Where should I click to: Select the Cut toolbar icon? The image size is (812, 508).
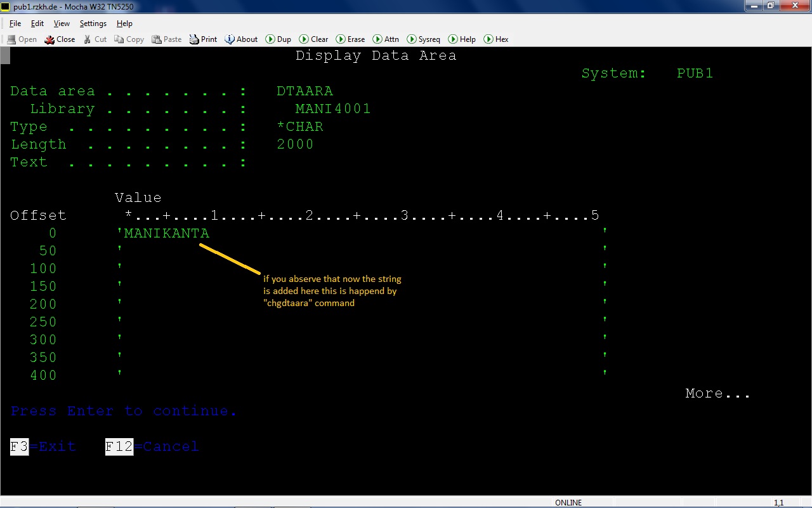(x=94, y=39)
